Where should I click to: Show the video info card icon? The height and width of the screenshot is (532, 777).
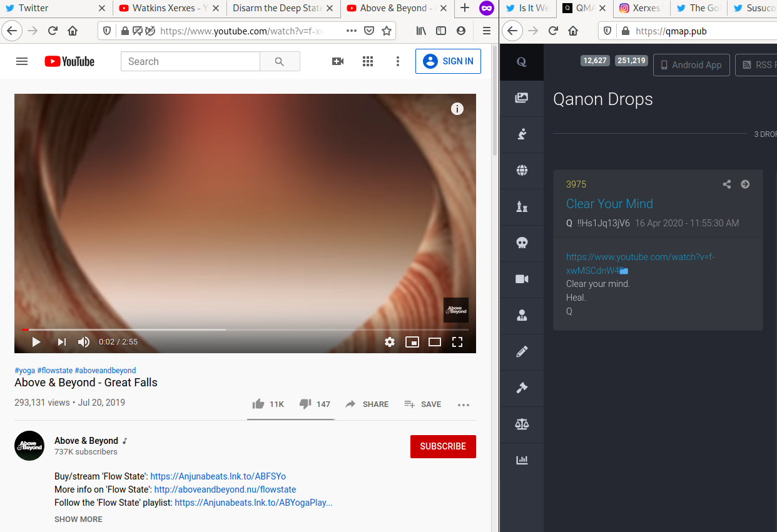pos(457,109)
